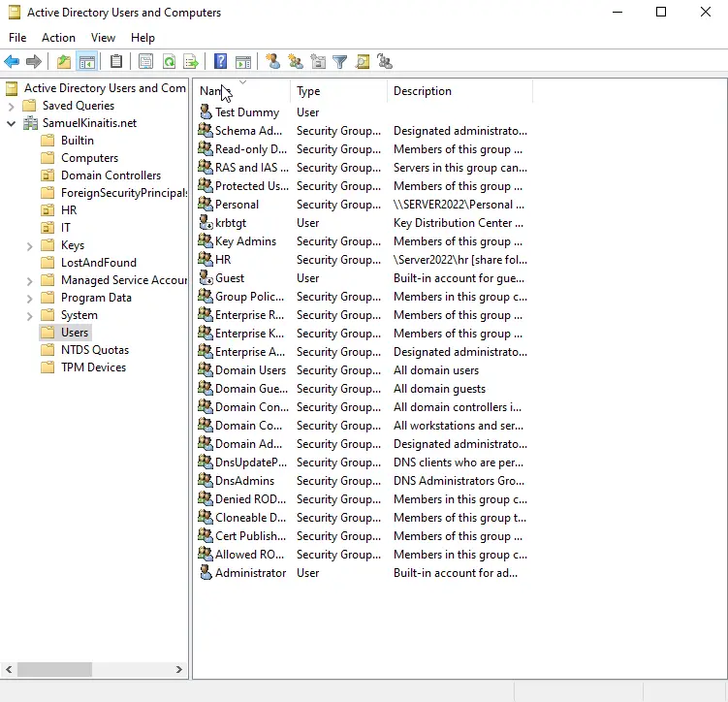
Task: Click the Up one level folder icon
Action: (x=64, y=62)
